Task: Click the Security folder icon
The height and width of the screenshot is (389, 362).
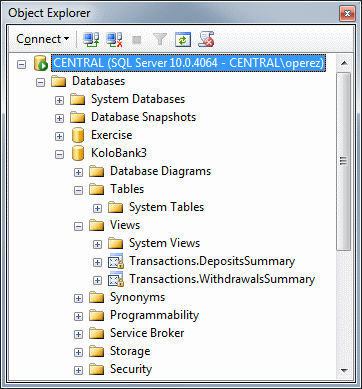Action: 97,369
